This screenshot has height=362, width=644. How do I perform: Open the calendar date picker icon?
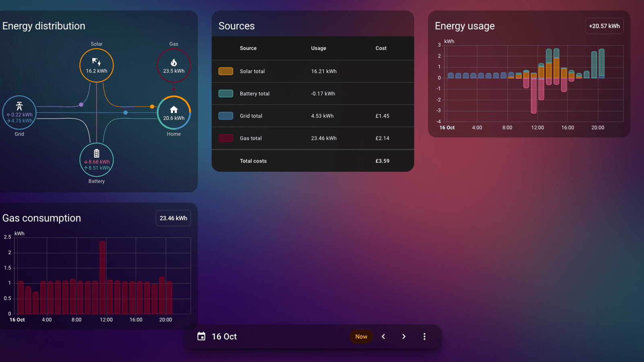click(201, 336)
